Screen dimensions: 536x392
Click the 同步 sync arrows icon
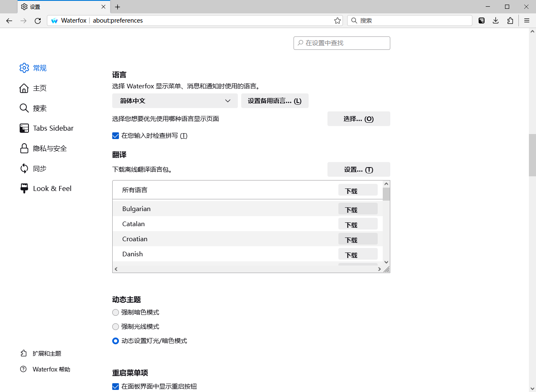[x=24, y=168]
